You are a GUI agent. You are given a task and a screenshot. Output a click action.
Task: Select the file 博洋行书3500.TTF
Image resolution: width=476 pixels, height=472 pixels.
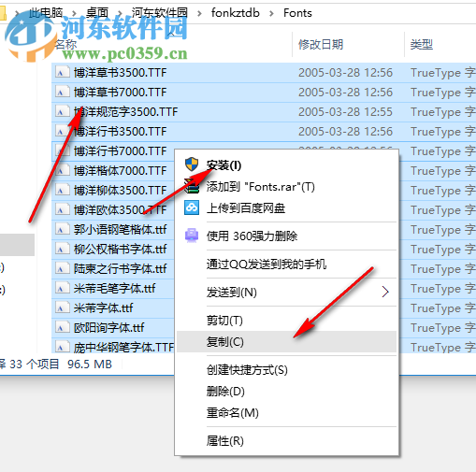click(120, 132)
